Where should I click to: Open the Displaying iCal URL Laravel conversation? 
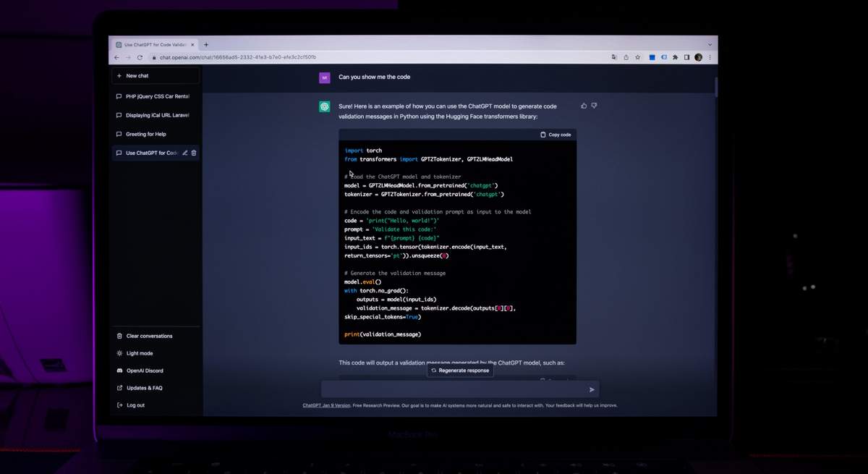click(155, 115)
